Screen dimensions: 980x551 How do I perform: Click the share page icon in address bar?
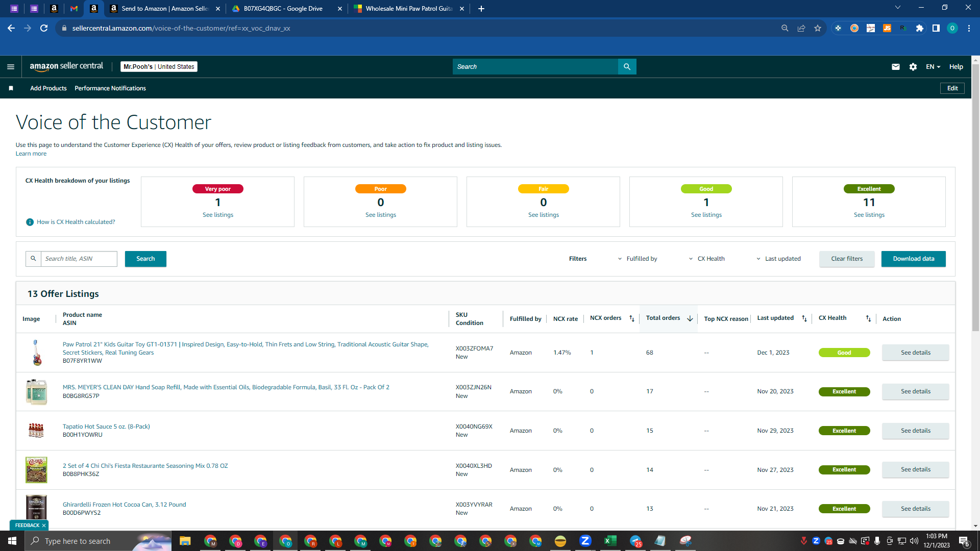point(801,28)
